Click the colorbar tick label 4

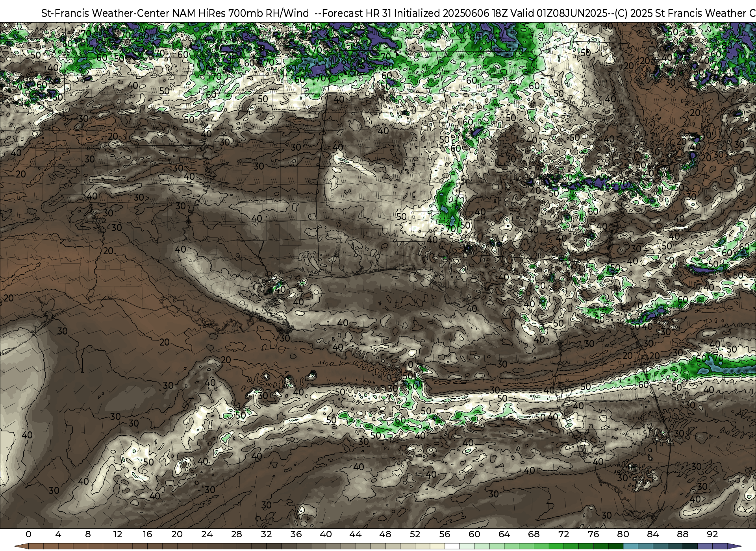click(x=58, y=534)
